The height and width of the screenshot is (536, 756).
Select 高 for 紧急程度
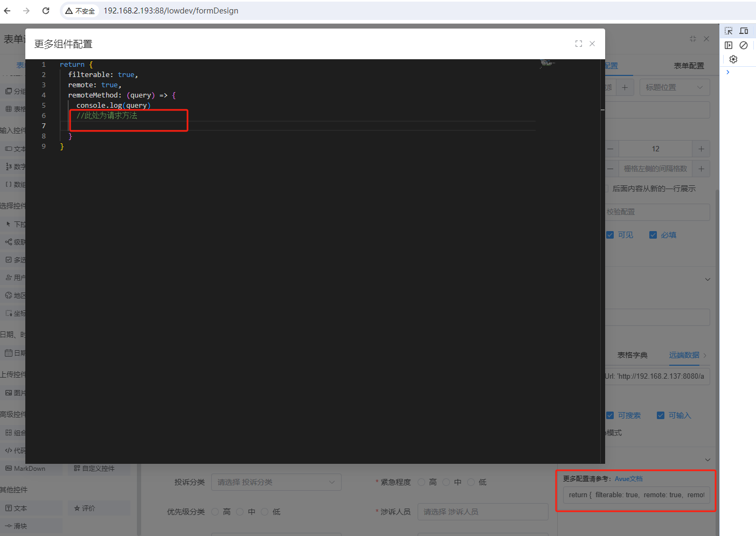(421, 482)
